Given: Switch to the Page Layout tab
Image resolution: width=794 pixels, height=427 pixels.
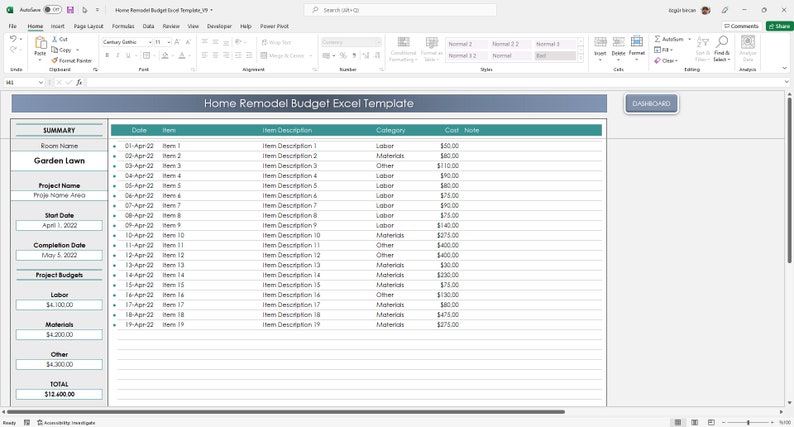Looking at the screenshot, I should [x=89, y=26].
